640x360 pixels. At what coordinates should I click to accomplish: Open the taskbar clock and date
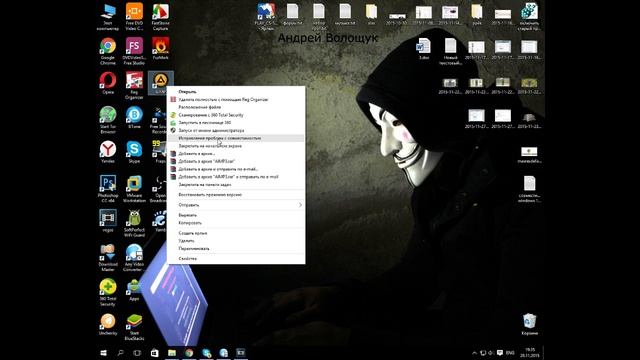[x=530, y=353]
